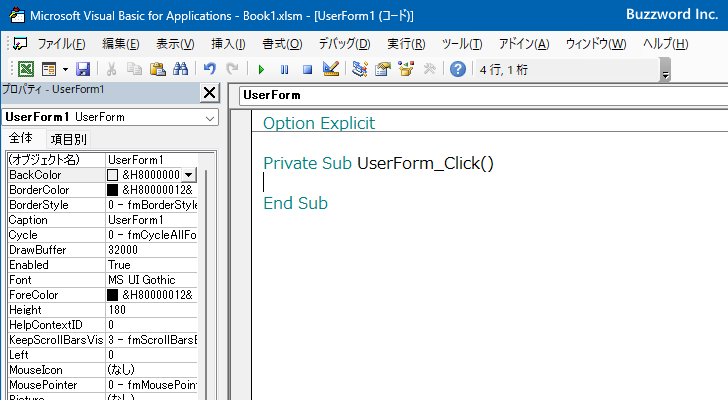Open the Insert UserForm dropdown arrow
728x400 pixels.
click(x=65, y=70)
